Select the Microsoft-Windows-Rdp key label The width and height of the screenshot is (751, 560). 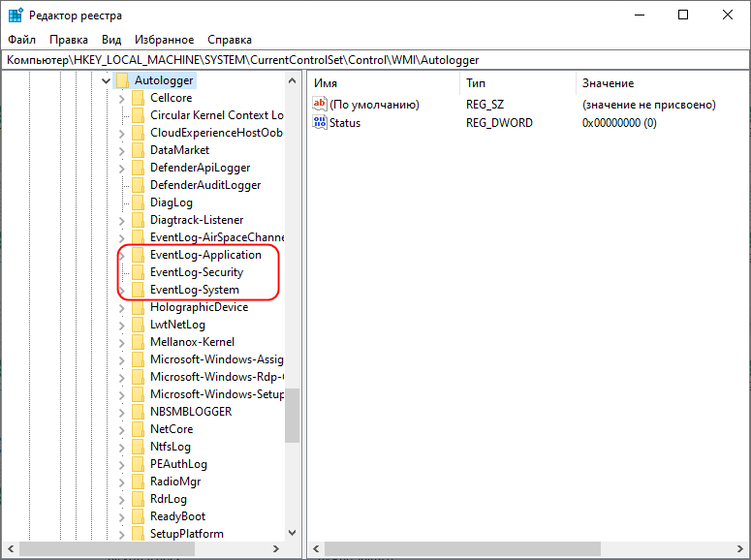[217, 377]
